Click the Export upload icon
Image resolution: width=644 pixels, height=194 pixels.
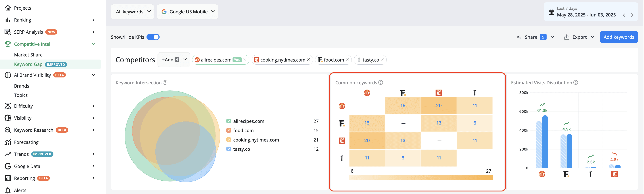tap(566, 37)
